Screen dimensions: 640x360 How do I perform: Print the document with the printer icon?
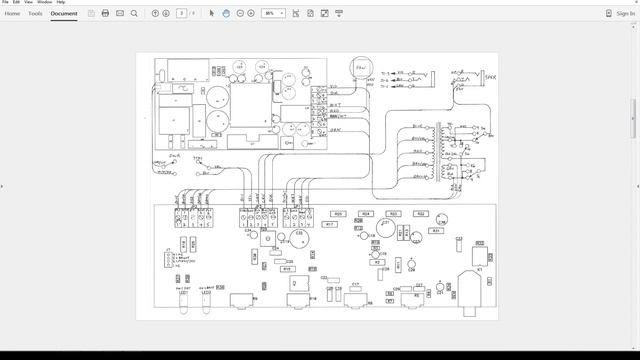105,13
